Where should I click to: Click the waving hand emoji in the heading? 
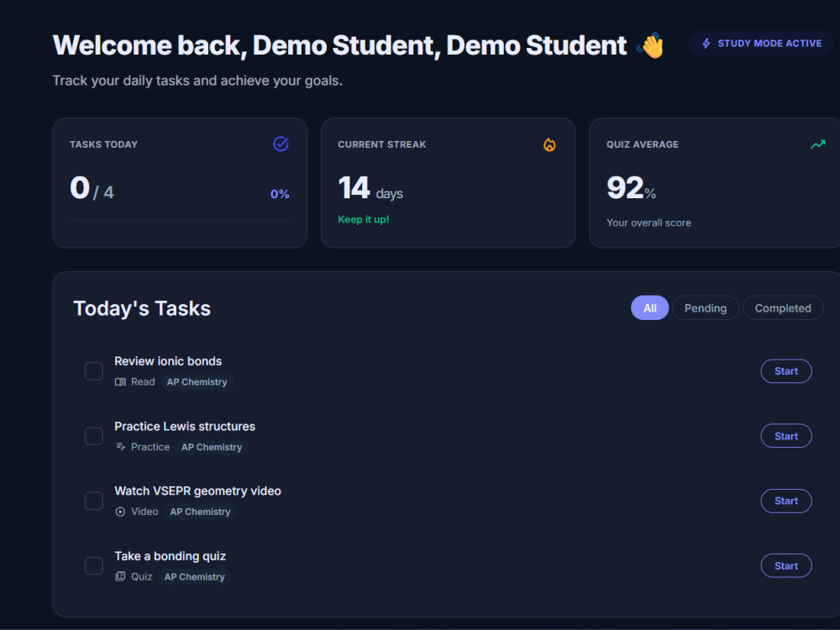click(x=650, y=45)
